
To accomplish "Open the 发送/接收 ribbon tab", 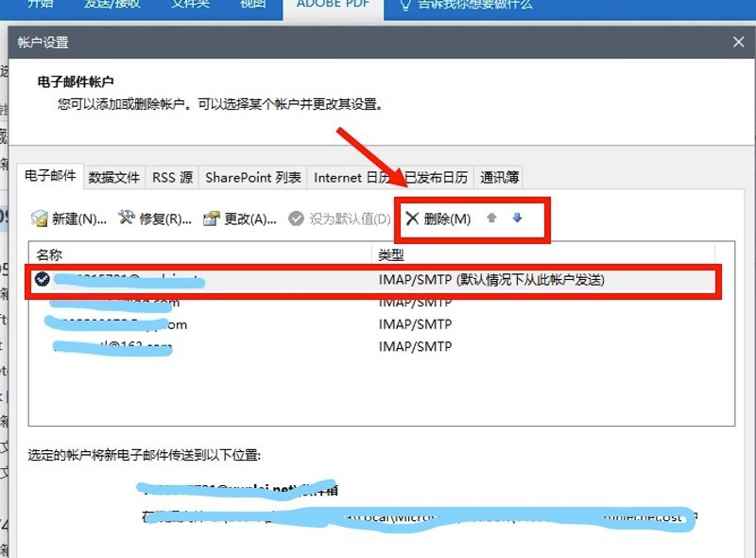I will coord(112,5).
